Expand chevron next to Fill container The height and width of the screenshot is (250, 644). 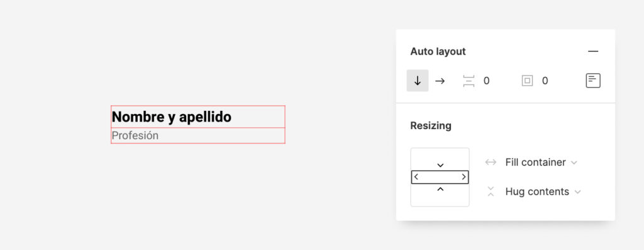(x=574, y=163)
